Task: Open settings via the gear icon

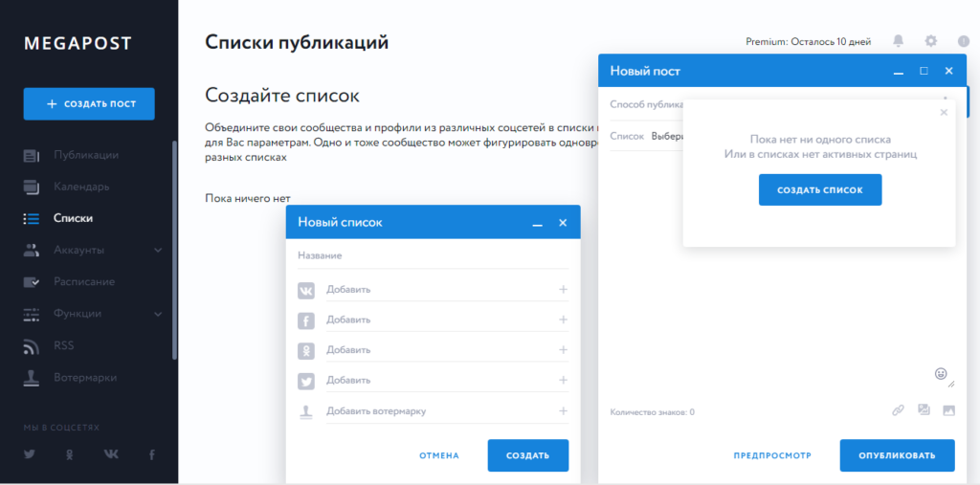Action: (x=930, y=41)
